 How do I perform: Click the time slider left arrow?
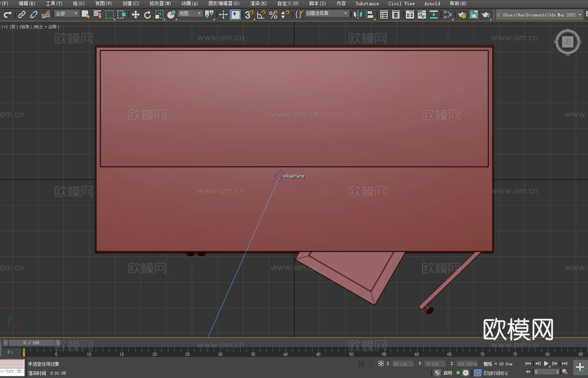point(5,343)
